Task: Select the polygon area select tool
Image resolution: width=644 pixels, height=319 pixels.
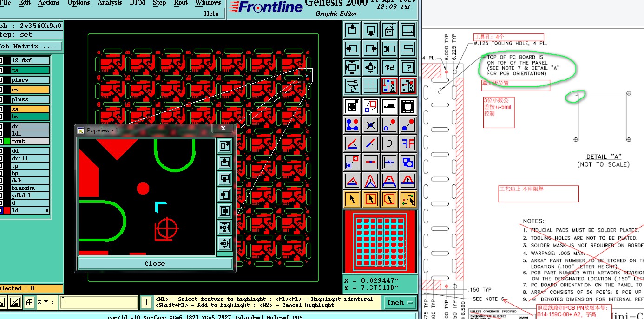Action: coord(389,199)
